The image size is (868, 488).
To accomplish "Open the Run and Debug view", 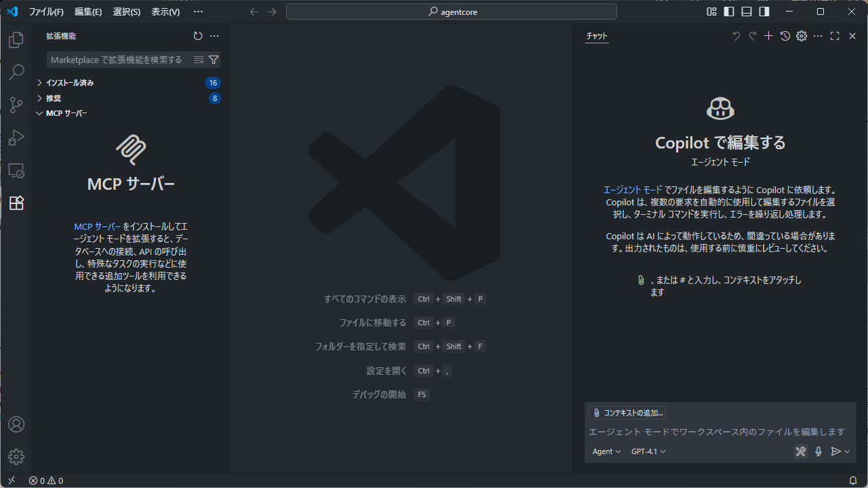I will point(16,138).
